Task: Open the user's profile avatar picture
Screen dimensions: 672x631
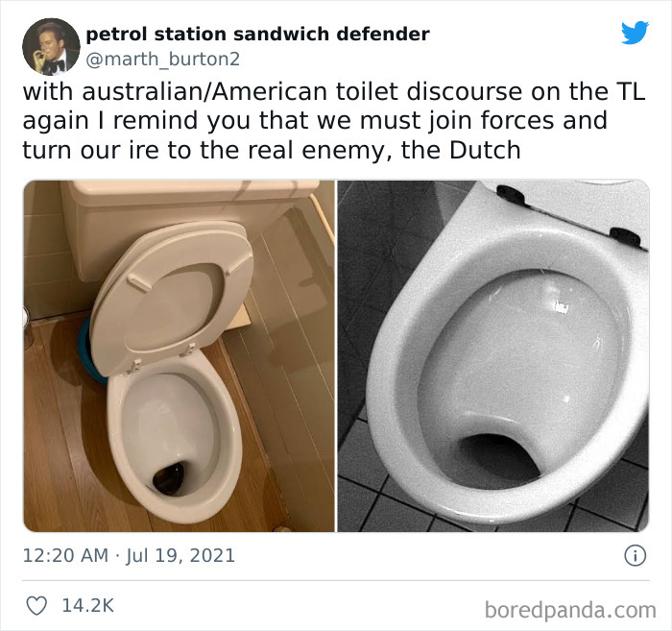Action: (x=51, y=47)
